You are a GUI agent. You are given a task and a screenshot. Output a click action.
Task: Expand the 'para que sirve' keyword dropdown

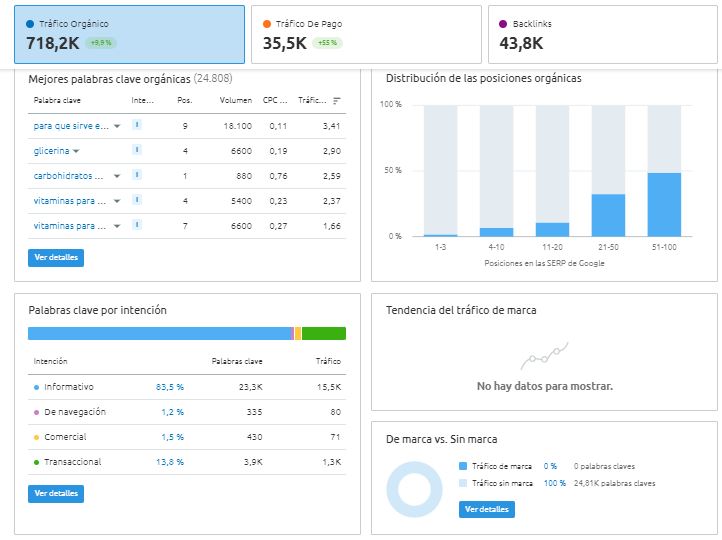(117, 126)
